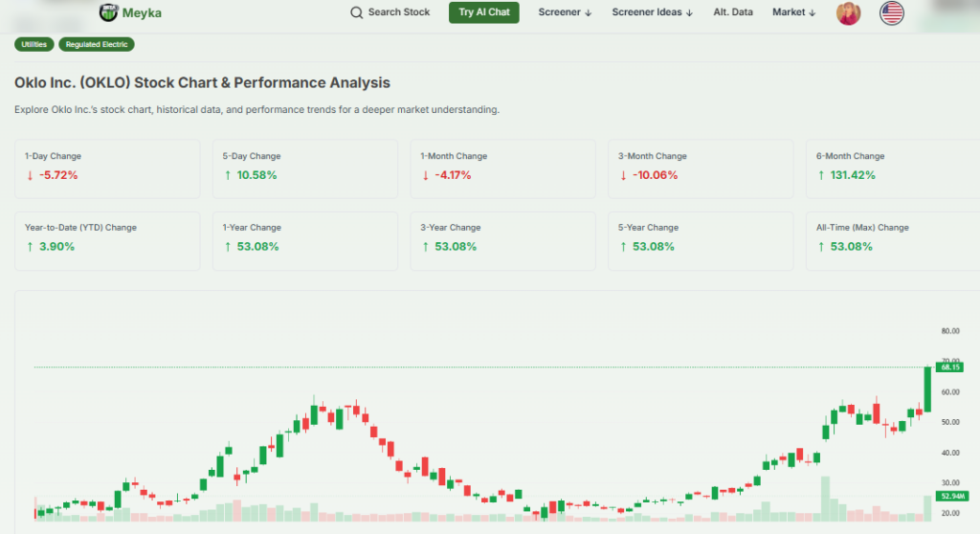Click the Search Stock magnifier icon
Viewport: 980px width, 534px height.
tap(356, 12)
